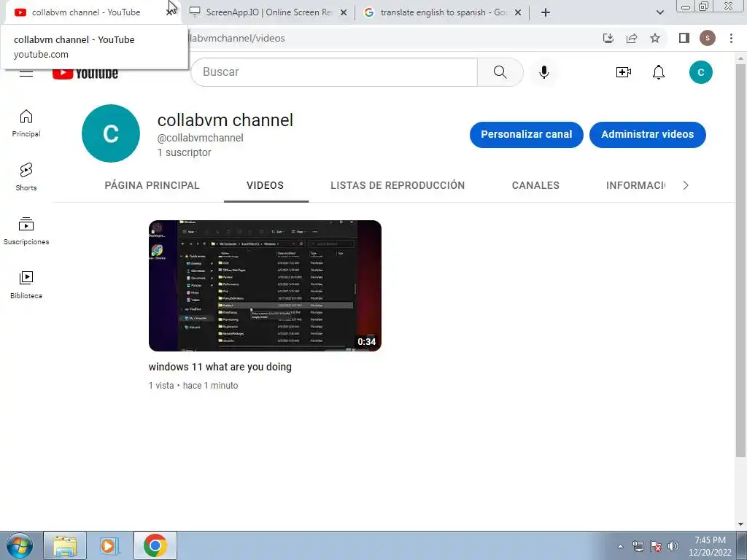
Task: Open the Windows Start button
Action: [20, 545]
